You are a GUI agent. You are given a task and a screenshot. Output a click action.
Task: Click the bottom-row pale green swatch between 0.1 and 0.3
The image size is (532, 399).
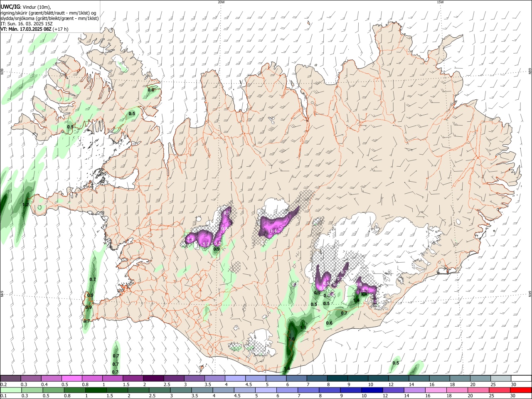coord(10,390)
